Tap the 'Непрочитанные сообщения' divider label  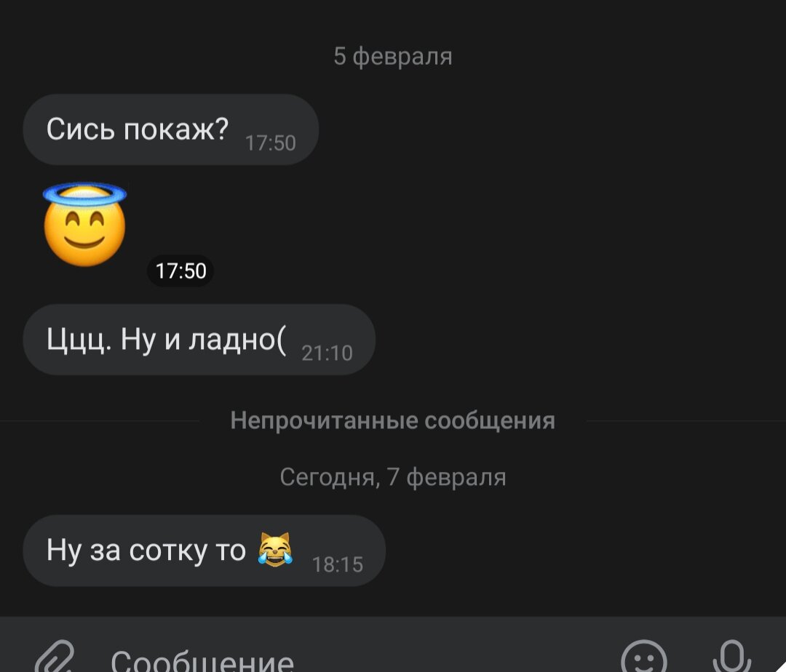click(393, 420)
